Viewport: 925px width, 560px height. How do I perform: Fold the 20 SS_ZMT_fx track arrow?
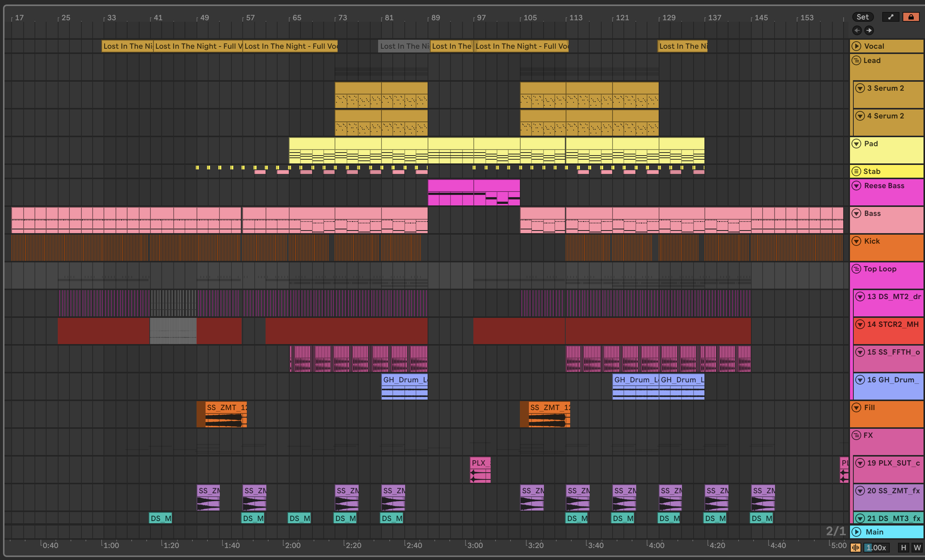860,491
